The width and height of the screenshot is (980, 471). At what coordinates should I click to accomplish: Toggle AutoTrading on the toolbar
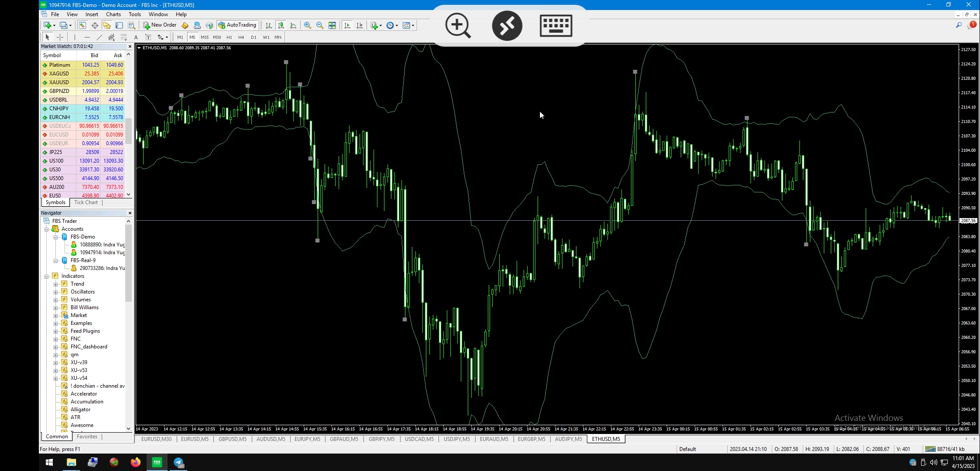point(237,25)
